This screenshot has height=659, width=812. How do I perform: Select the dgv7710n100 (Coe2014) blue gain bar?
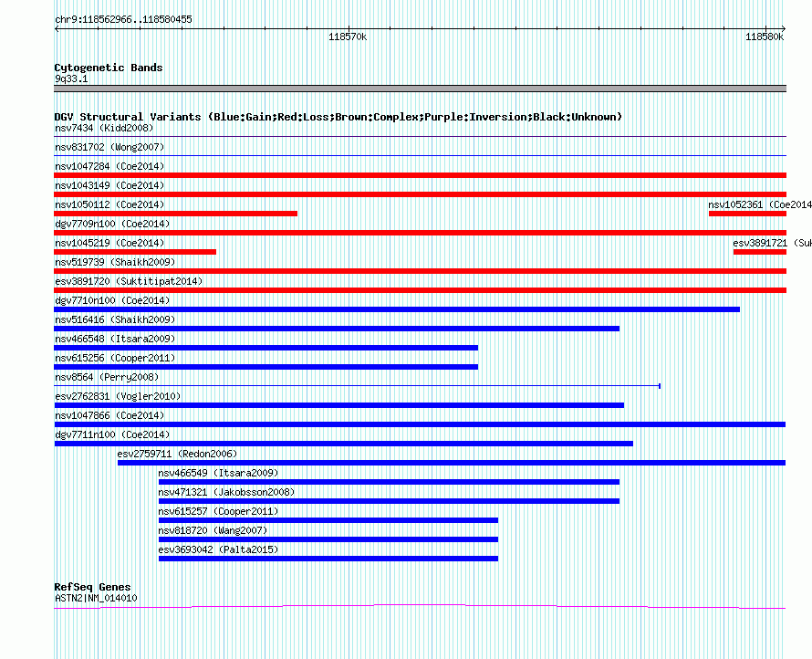[397, 309]
